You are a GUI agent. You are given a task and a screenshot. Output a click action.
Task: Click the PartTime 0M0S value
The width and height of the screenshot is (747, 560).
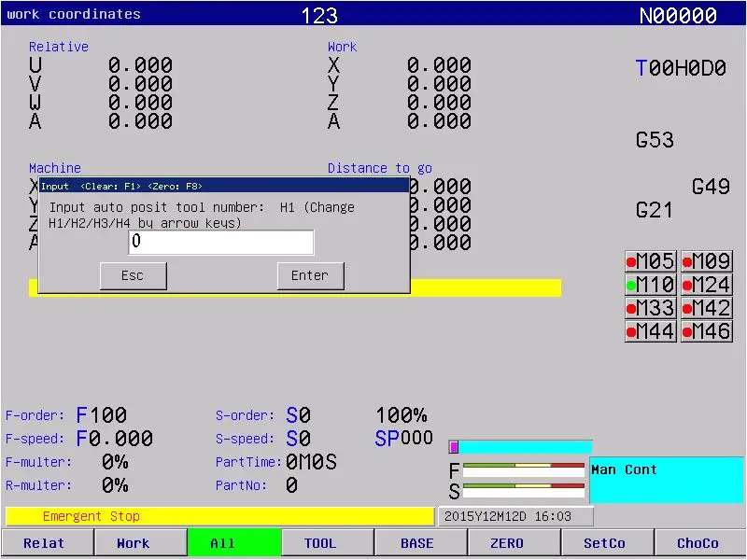[x=312, y=461]
